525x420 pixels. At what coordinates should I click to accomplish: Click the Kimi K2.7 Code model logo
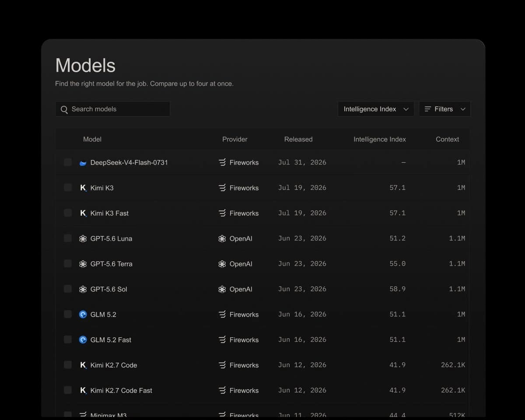[x=83, y=365]
